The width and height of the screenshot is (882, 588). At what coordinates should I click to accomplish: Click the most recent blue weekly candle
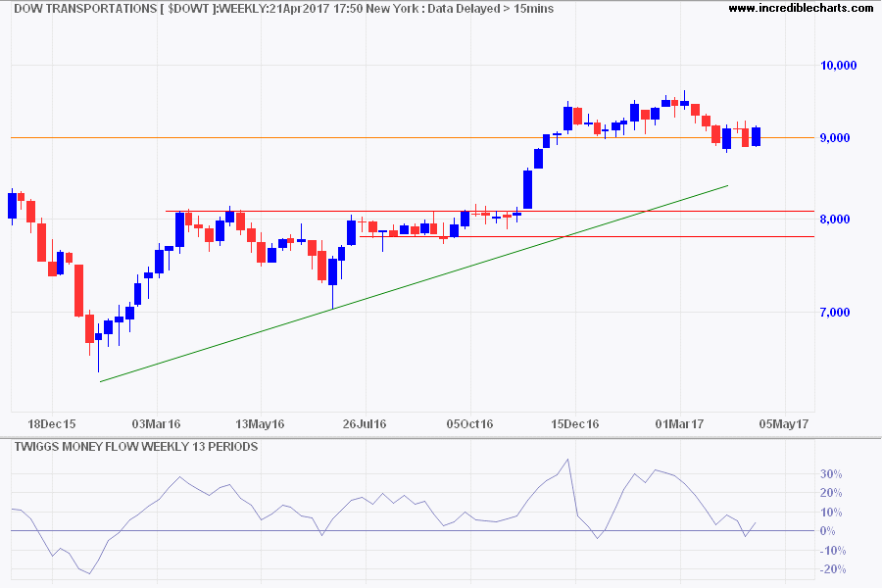(756, 136)
